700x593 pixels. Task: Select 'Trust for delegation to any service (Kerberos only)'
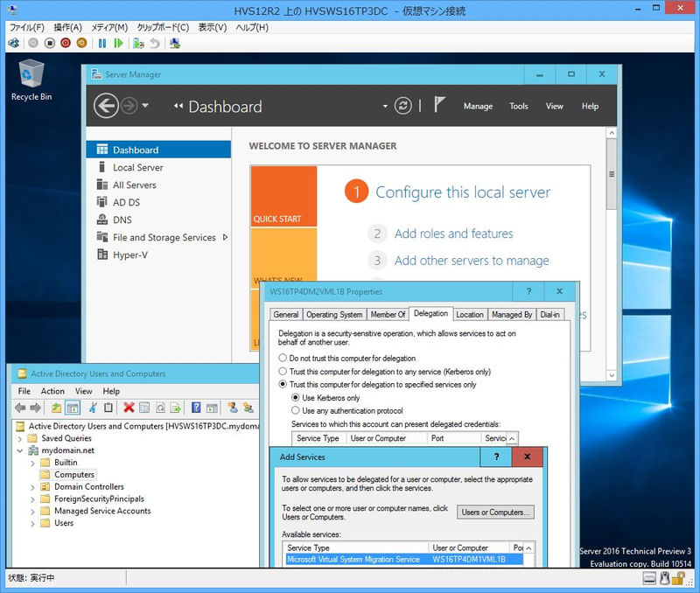coord(283,371)
